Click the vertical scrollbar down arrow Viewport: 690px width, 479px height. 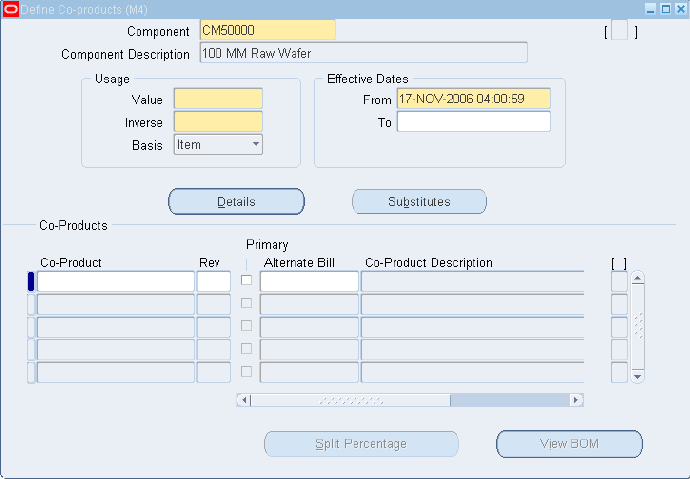coord(637,377)
